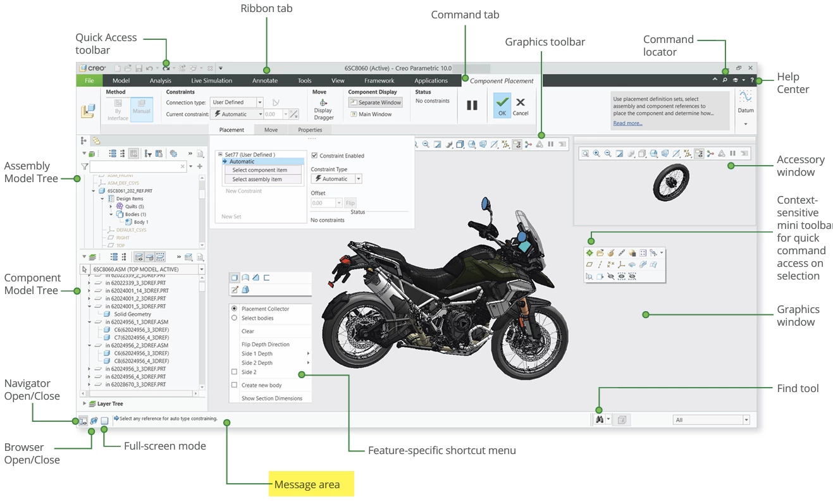Click the Component Model Tree horizontal scrollbar
This screenshot has width=833, height=504.
click(139, 393)
